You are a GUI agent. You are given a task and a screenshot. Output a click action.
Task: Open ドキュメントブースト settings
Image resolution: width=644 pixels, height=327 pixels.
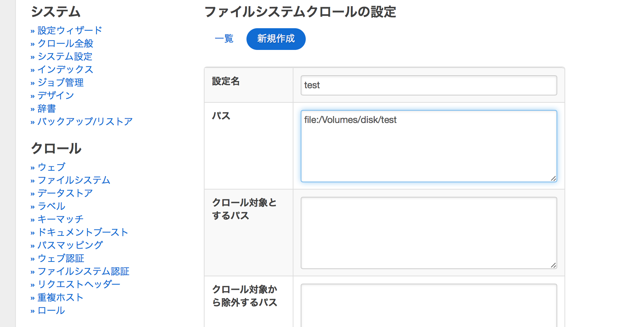83,232
